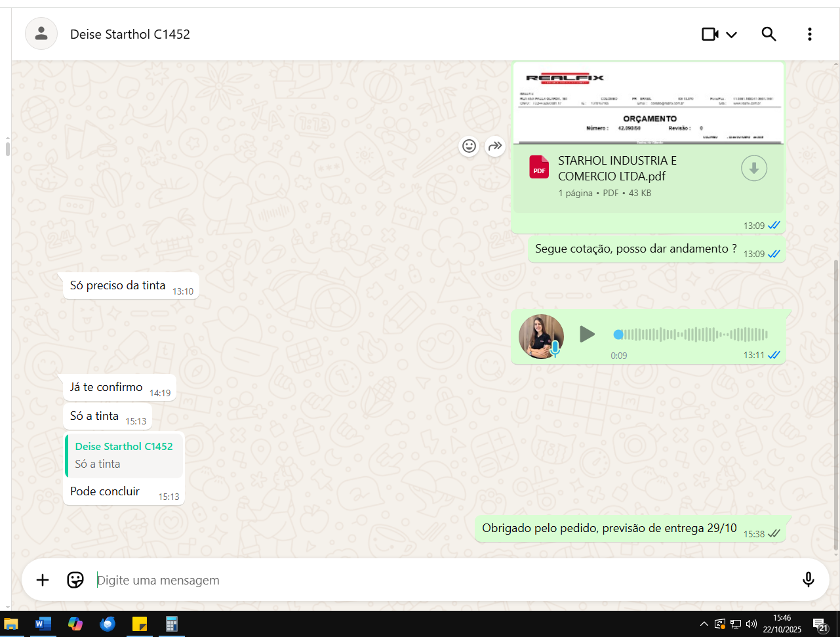Search within this conversation

769,34
